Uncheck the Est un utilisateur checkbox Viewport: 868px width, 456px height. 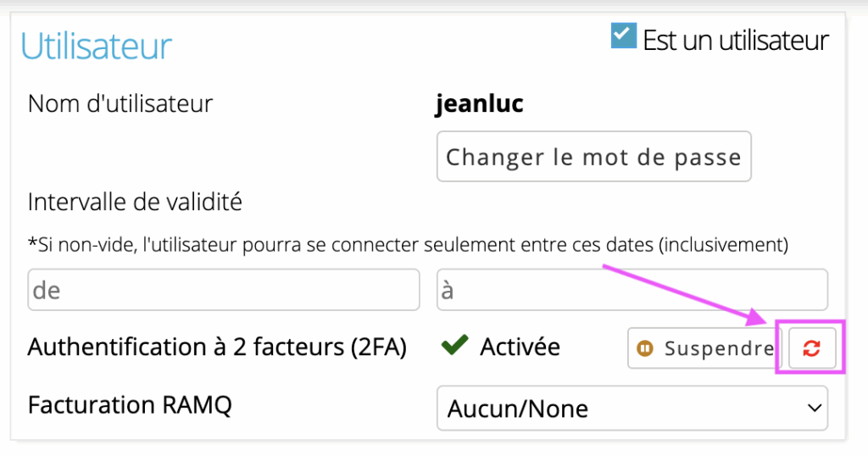pos(624,36)
